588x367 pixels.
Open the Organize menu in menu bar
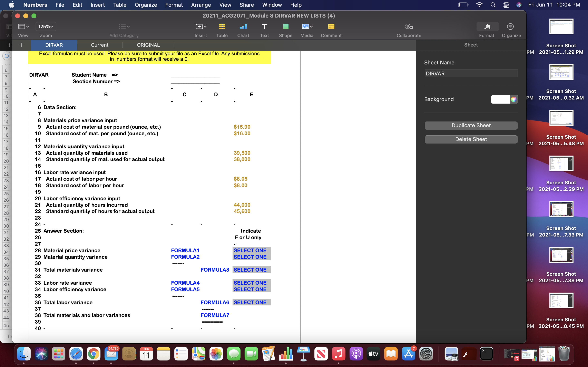pos(146,5)
